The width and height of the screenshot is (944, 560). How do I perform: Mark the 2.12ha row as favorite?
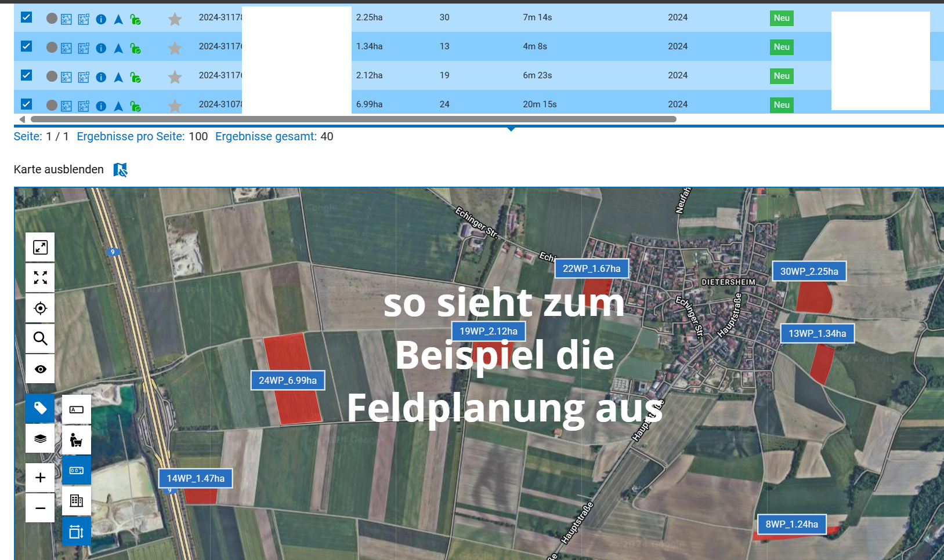tap(175, 77)
